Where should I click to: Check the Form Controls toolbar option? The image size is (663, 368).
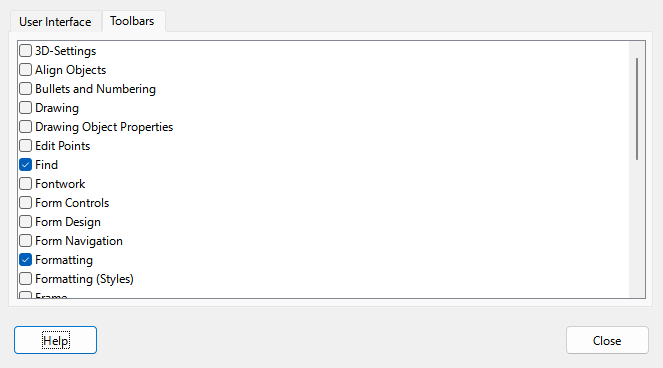25,203
